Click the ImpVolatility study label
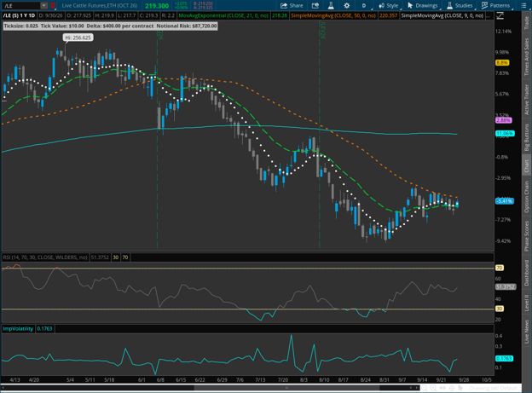The height and width of the screenshot is (393, 532). tap(18, 328)
